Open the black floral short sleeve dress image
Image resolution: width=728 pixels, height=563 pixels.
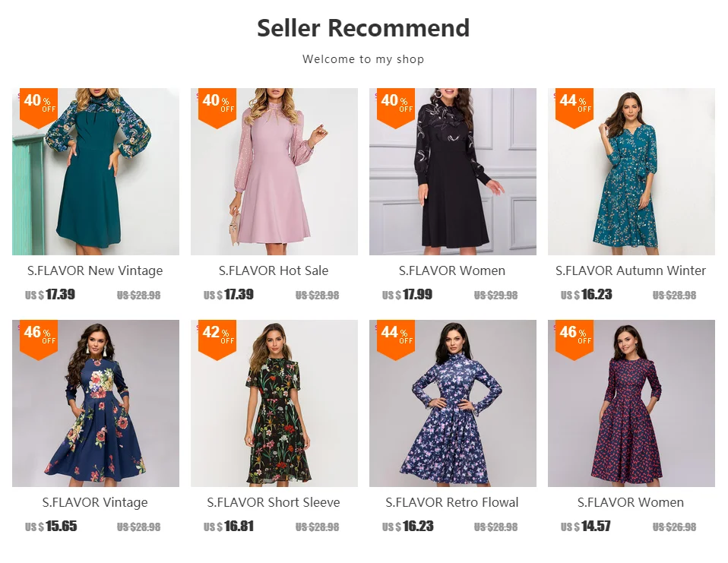point(274,403)
